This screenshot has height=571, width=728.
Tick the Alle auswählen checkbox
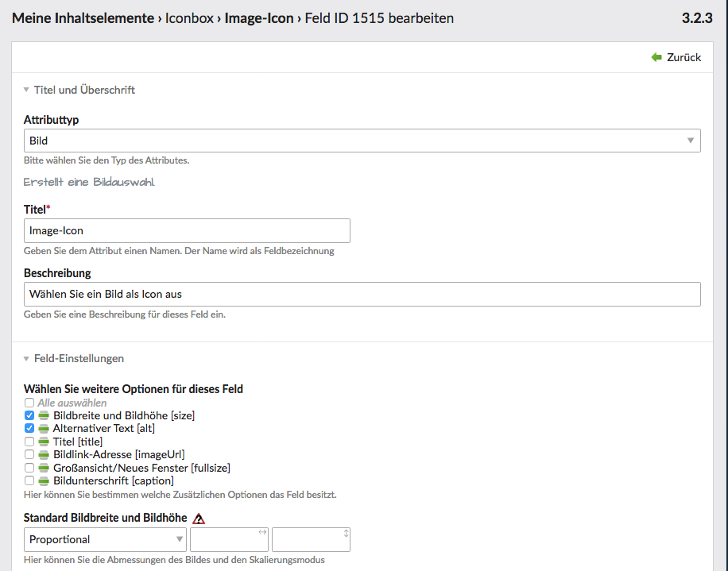coord(29,403)
